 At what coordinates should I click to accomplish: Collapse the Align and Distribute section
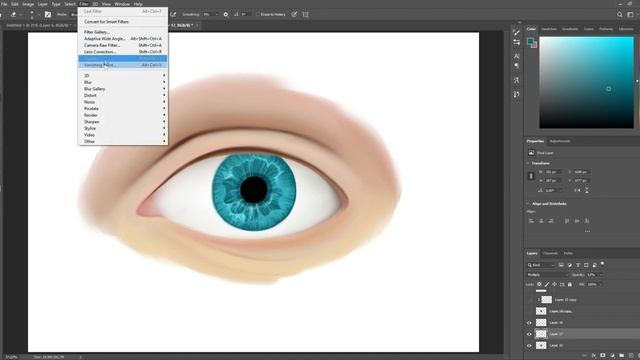(528, 204)
